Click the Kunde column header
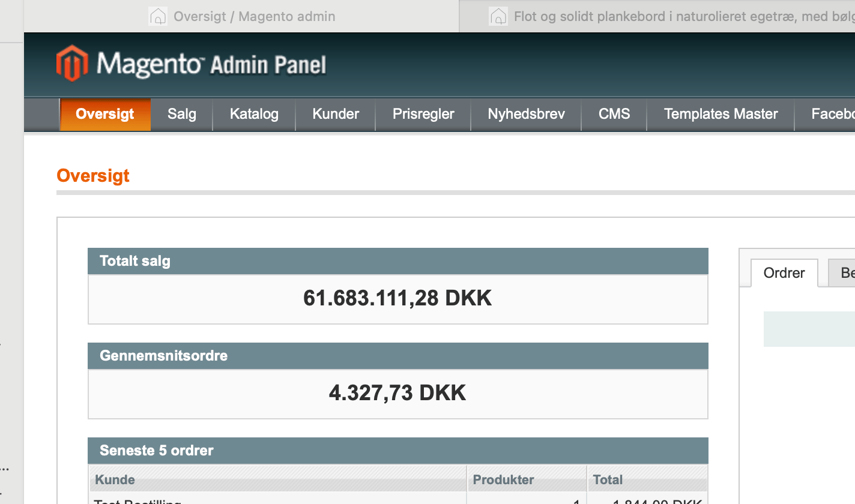Screen dimensions: 855x504 click(115, 479)
